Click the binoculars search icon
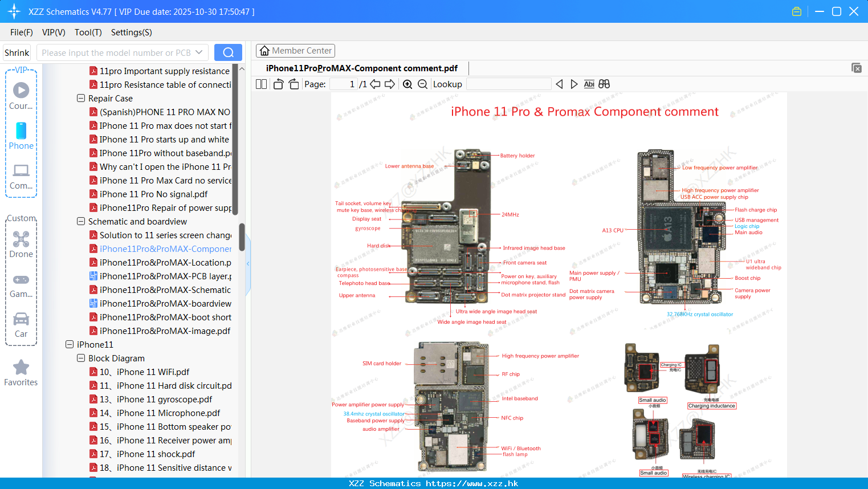The height and width of the screenshot is (489, 868). tap(604, 84)
